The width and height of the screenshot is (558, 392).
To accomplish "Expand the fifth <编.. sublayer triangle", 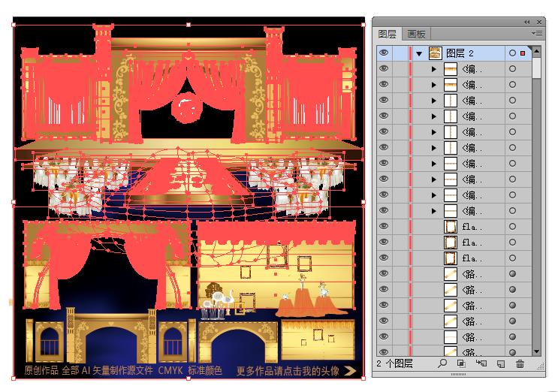I will (433, 132).
